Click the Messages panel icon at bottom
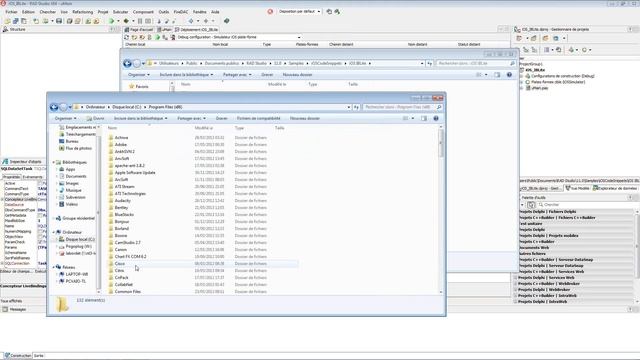Screen dimensions: 640x360 pyautogui.click(x=5, y=309)
